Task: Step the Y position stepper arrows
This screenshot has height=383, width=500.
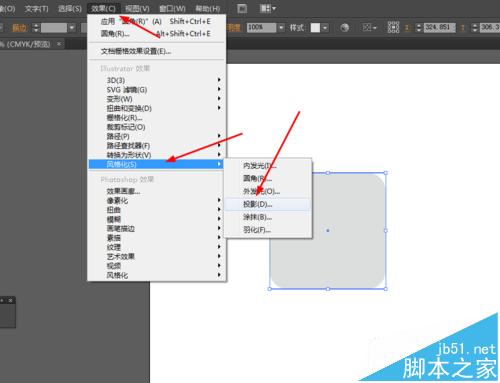Action: (x=475, y=28)
